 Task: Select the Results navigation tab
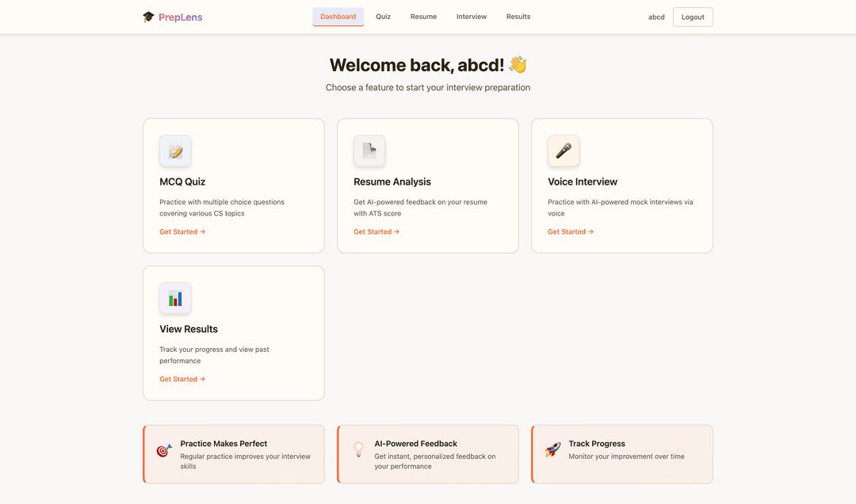click(518, 17)
